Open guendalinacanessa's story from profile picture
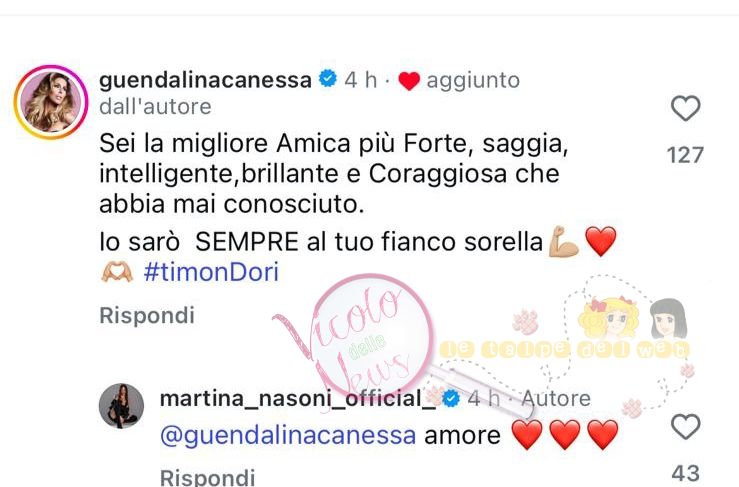 tap(51, 102)
